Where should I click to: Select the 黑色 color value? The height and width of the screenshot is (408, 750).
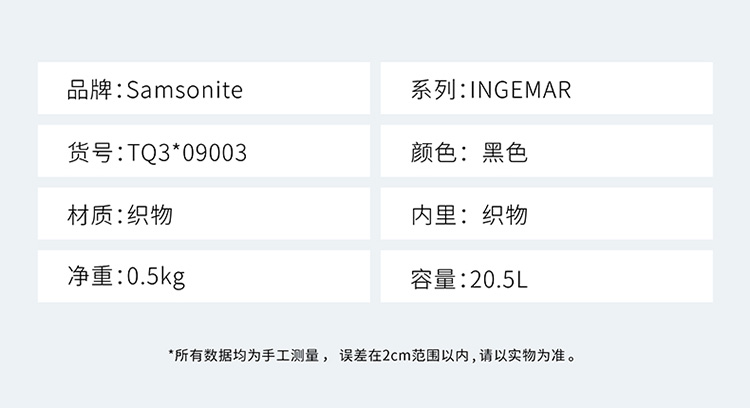pos(505,153)
